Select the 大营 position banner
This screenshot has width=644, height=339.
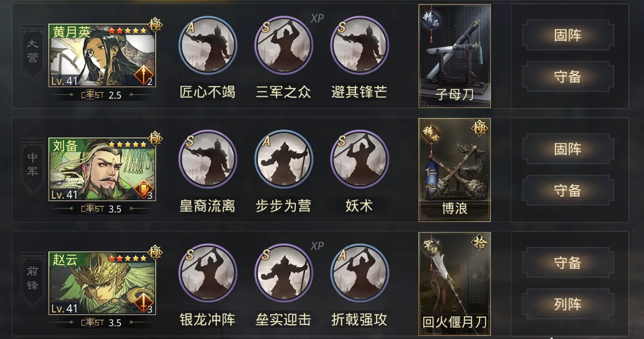pyautogui.click(x=32, y=51)
